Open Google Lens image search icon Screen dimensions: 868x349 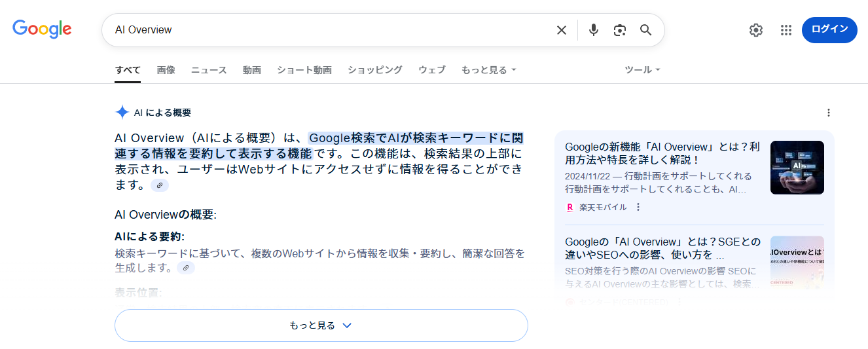pyautogui.click(x=620, y=30)
